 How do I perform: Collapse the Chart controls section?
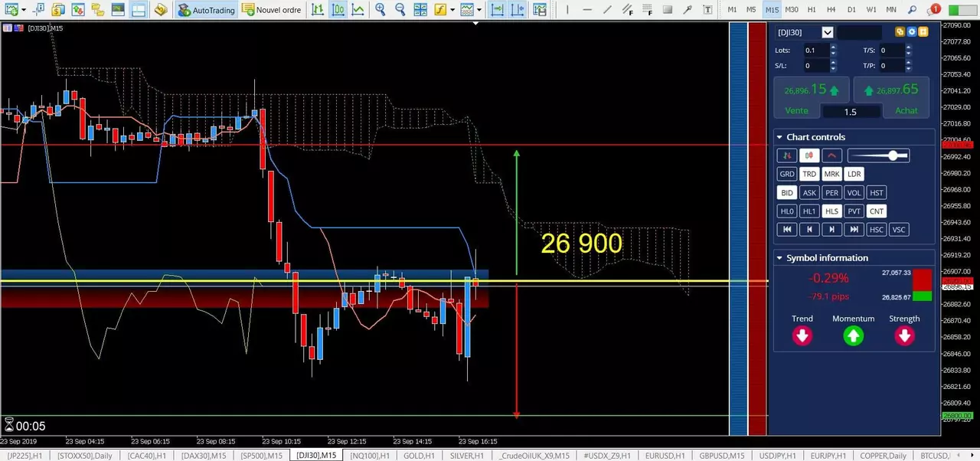click(x=779, y=137)
